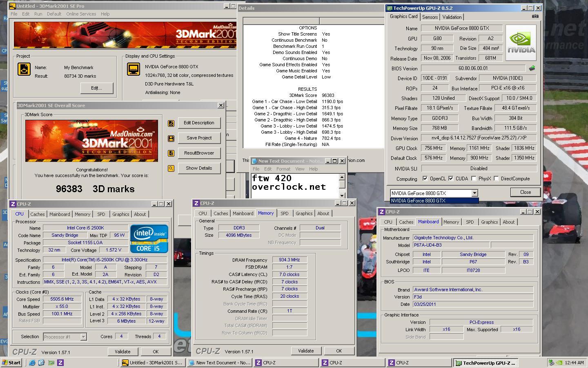Open the Caches tab in the CPU-Z window showing DRAM timings
This screenshot has width=588, height=368.
221,213
